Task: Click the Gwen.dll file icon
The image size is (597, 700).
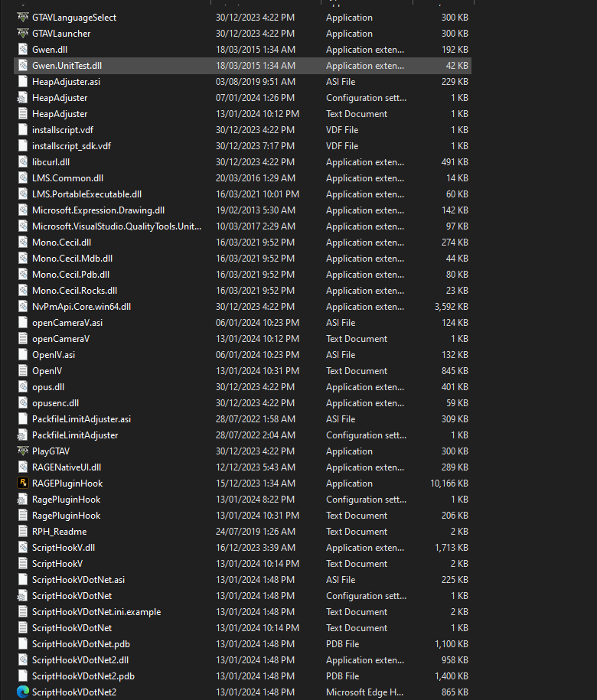Action: (x=23, y=50)
